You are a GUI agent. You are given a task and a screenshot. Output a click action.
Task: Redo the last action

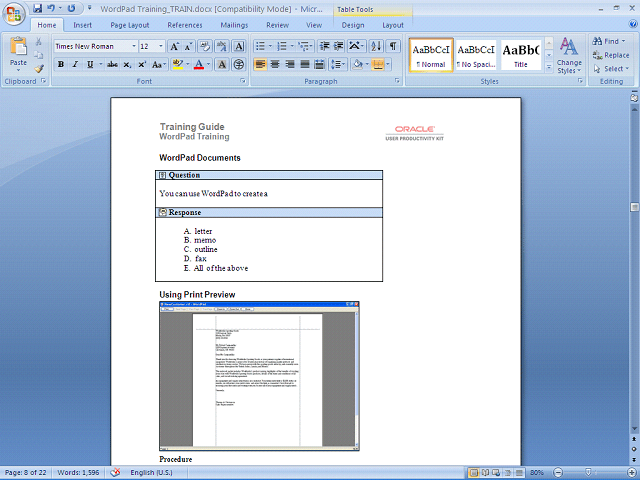pos(71,8)
